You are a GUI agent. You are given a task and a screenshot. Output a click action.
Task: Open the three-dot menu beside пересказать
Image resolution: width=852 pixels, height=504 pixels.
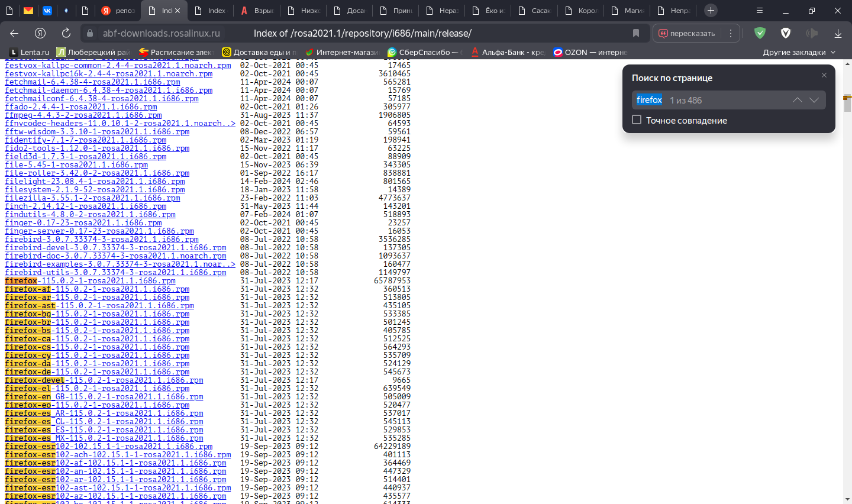[731, 33]
